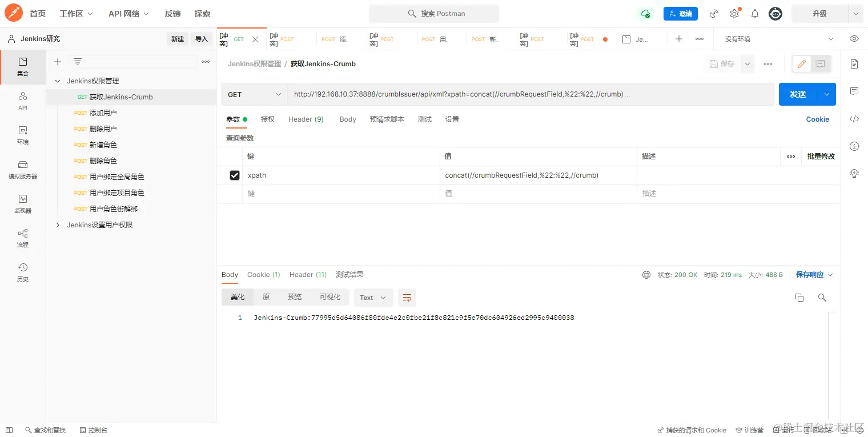Screen dimensions: 868x437
Task: Collapse the Jenkins权限管理 collection
Action: click(58, 81)
